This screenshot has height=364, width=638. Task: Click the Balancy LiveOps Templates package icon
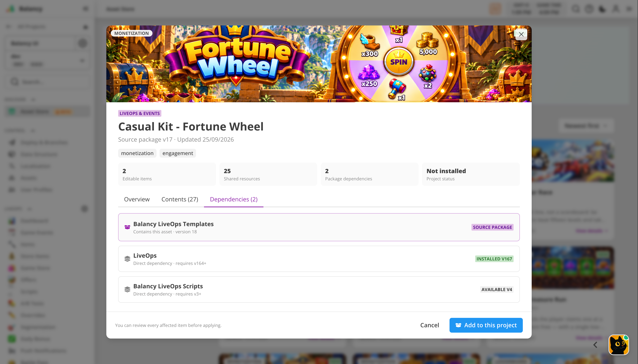tap(127, 227)
